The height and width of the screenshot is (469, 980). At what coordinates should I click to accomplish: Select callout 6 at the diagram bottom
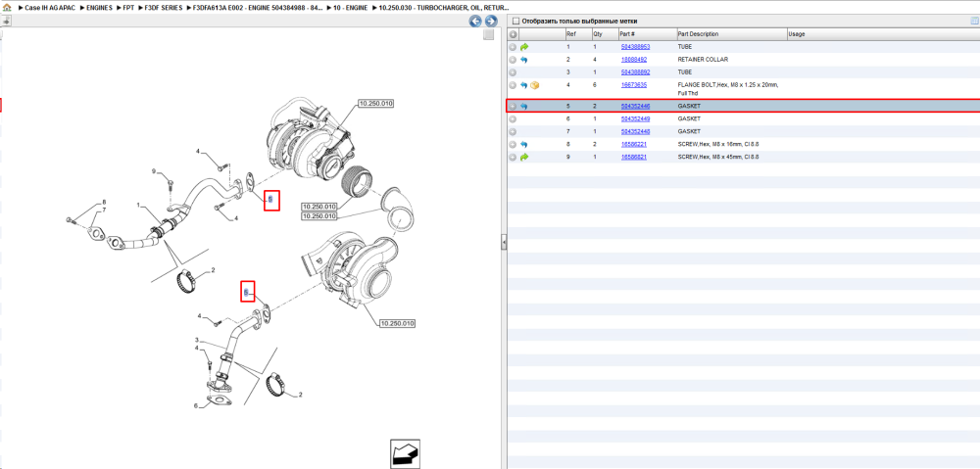pyautogui.click(x=196, y=406)
